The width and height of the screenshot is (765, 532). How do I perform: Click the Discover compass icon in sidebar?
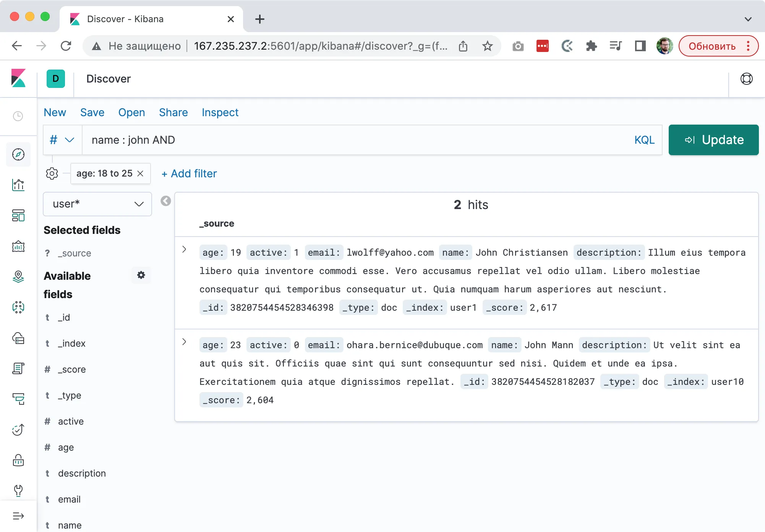(x=18, y=154)
